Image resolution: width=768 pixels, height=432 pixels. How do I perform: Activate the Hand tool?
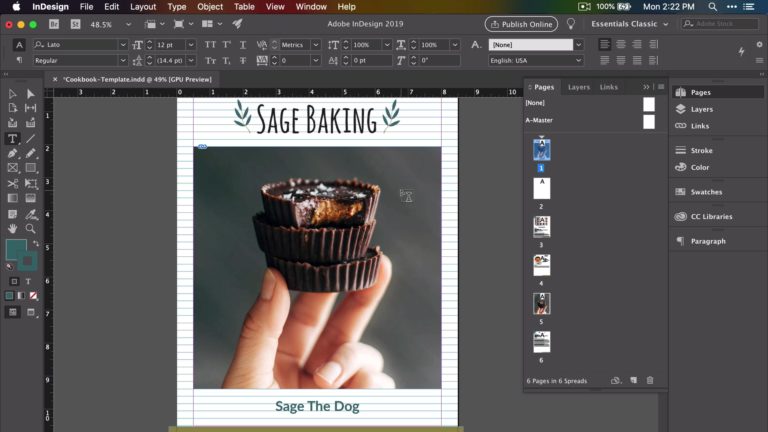tap(12, 229)
